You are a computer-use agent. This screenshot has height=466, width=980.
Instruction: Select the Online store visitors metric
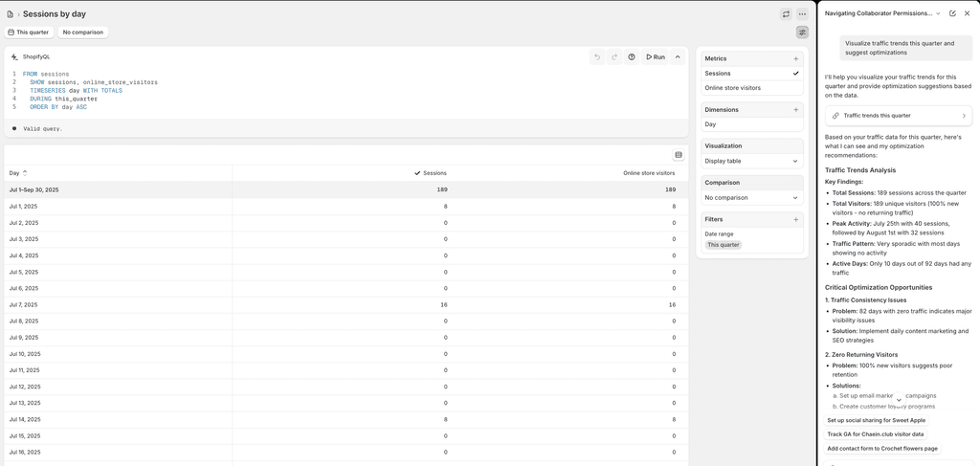click(752, 88)
